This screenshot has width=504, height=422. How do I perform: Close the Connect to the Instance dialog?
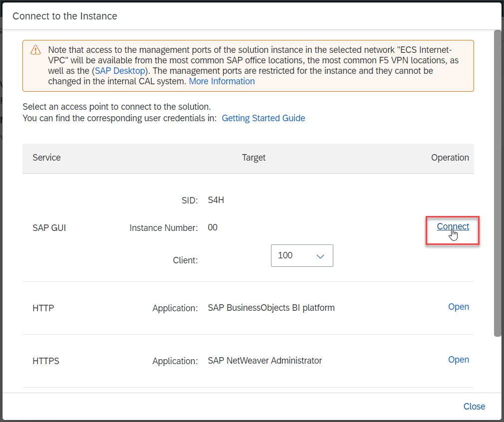point(474,406)
